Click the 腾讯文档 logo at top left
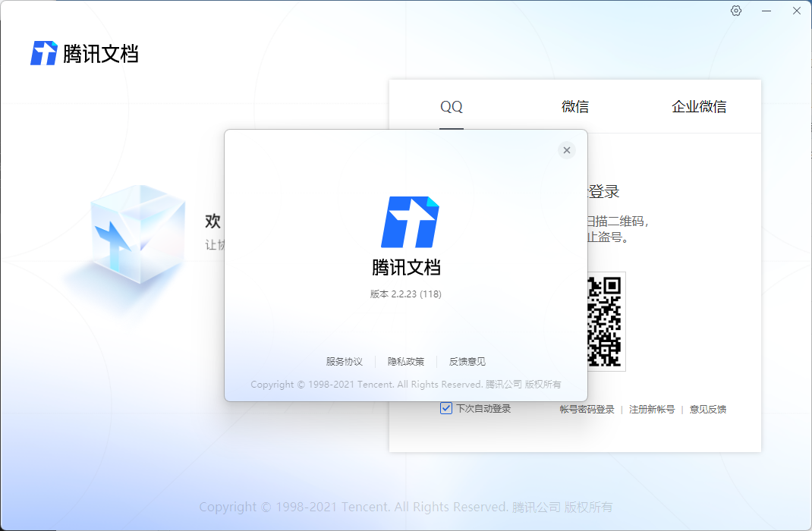Image resolution: width=812 pixels, height=531 pixels. [x=84, y=53]
